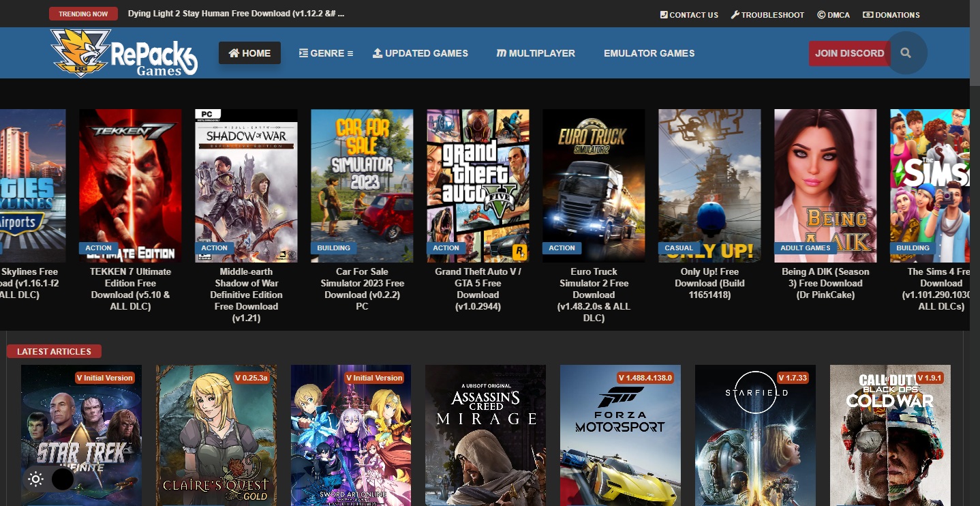Open Updated Games page
The height and width of the screenshot is (506, 980).
pyautogui.click(x=420, y=53)
